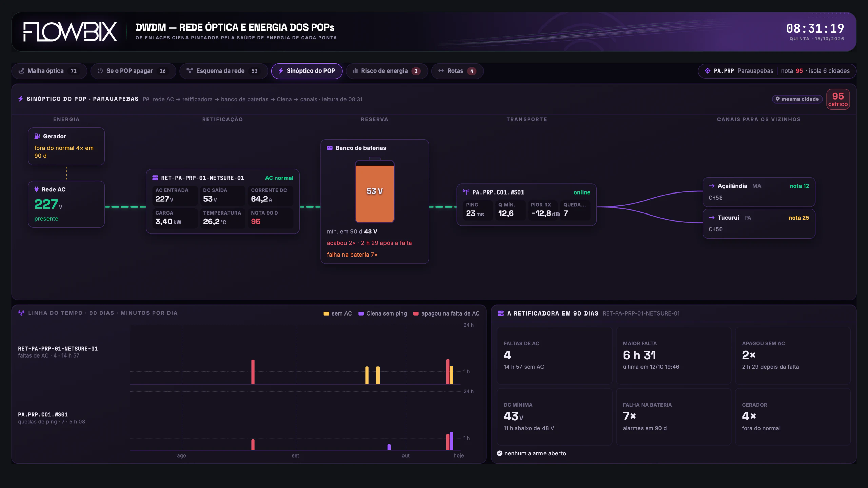This screenshot has height=488, width=868.
Task: Click the antenna icon next to PA.PRP.C01.WS01
Action: pyautogui.click(x=466, y=192)
